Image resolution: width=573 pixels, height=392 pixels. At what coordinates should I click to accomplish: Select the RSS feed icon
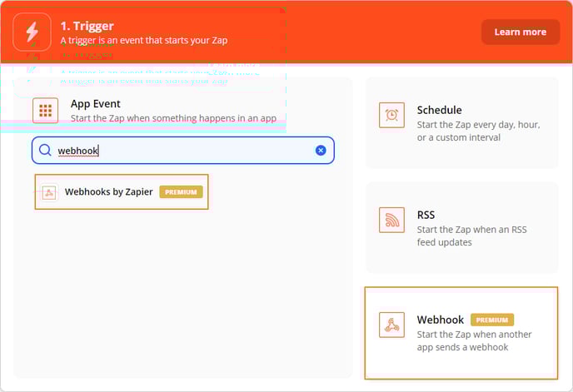pos(391,220)
